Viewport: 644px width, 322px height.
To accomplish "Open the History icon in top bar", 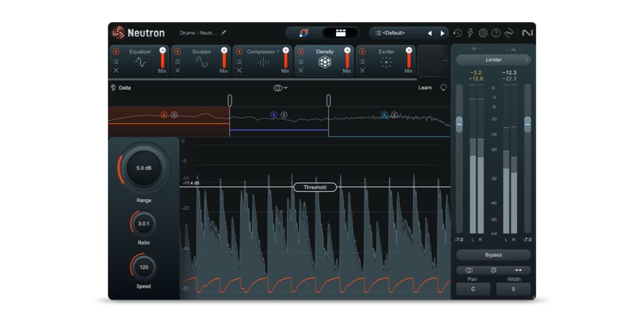I will pos(458,33).
